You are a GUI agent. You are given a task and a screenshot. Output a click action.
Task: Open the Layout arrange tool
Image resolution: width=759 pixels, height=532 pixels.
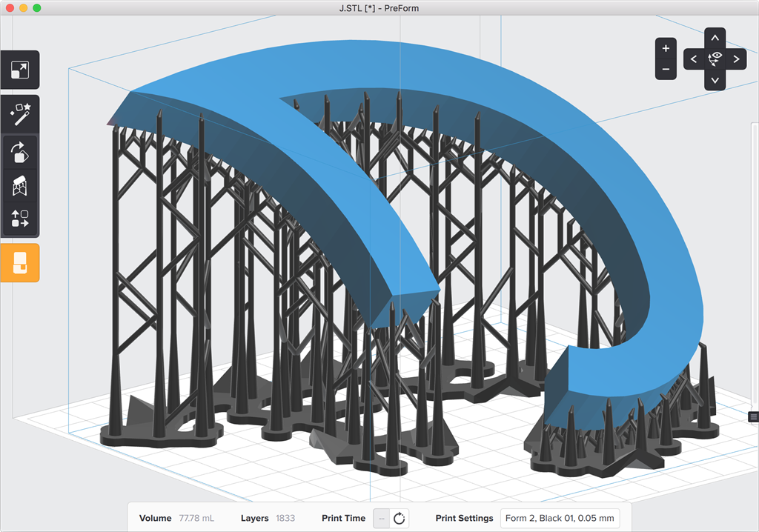pyautogui.click(x=19, y=219)
